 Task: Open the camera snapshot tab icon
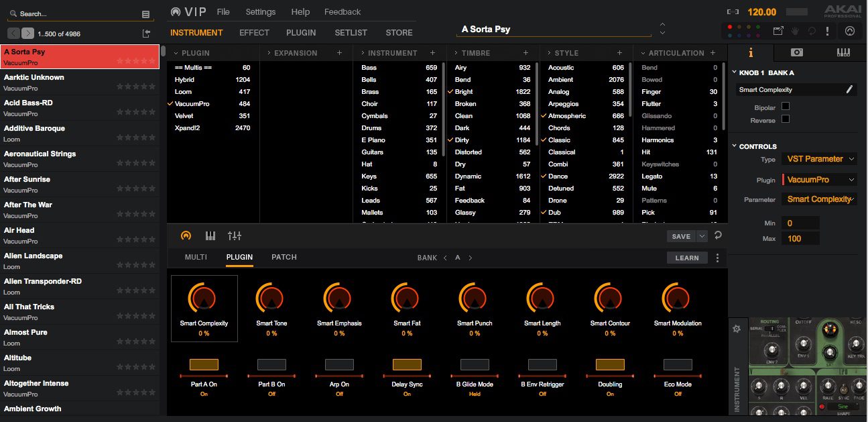tap(797, 52)
